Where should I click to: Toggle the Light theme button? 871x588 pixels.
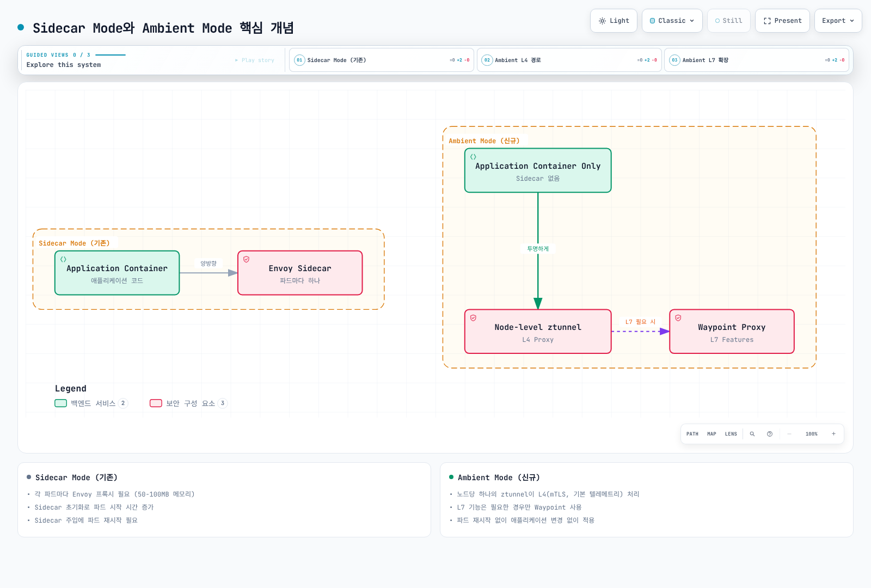[614, 21]
